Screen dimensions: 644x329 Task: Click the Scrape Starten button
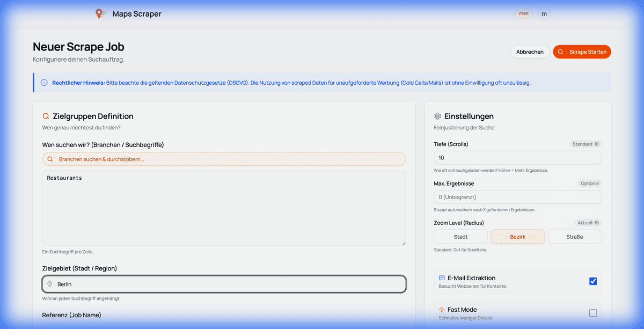(x=582, y=52)
